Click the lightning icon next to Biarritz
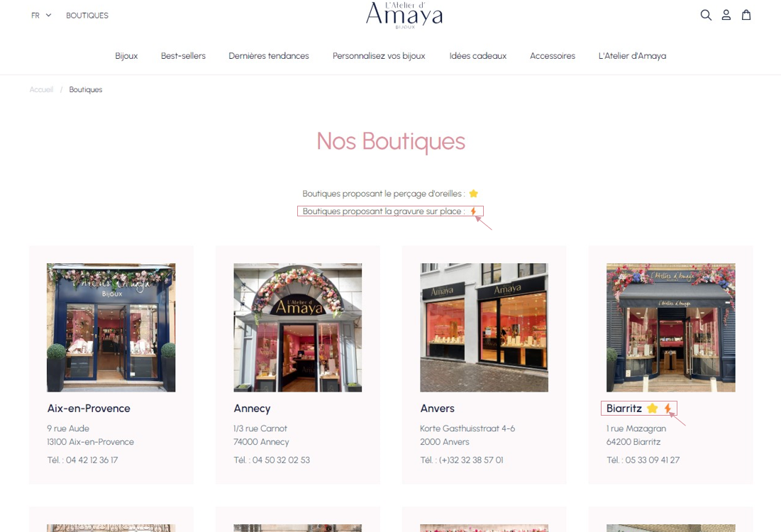This screenshot has width=781, height=532. point(668,409)
